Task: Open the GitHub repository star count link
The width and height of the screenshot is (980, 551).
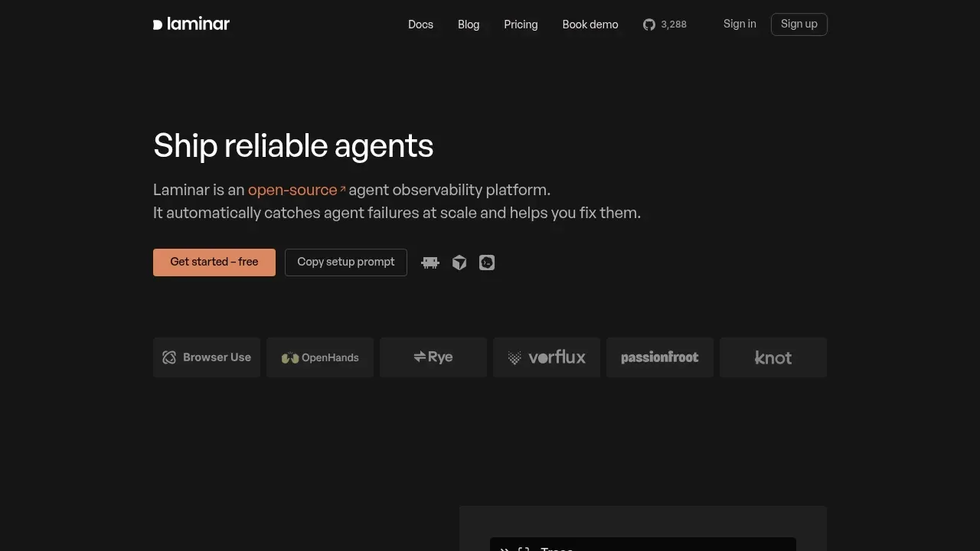Action: (665, 24)
